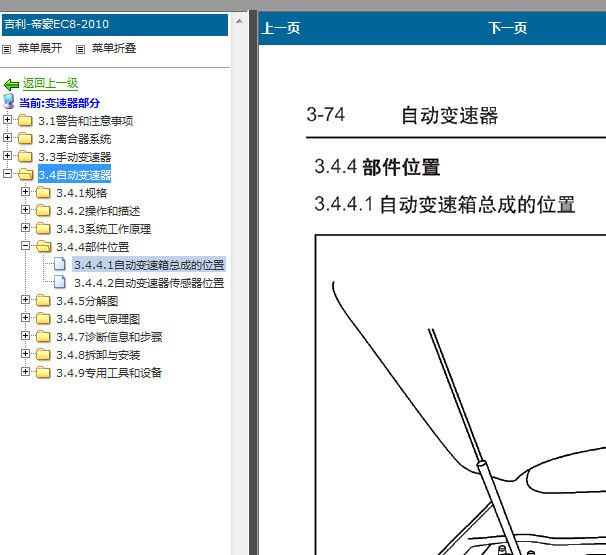Expand the 3.1警告和注意事项 node
The width and height of the screenshot is (606, 555).
tap(7, 120)
